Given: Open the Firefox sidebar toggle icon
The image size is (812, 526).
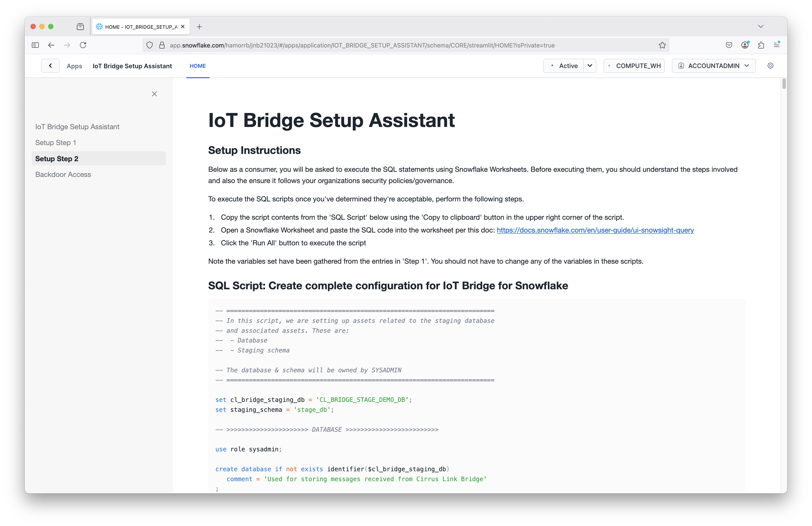Looking at the screenshot, I should (x=35, y=45).
